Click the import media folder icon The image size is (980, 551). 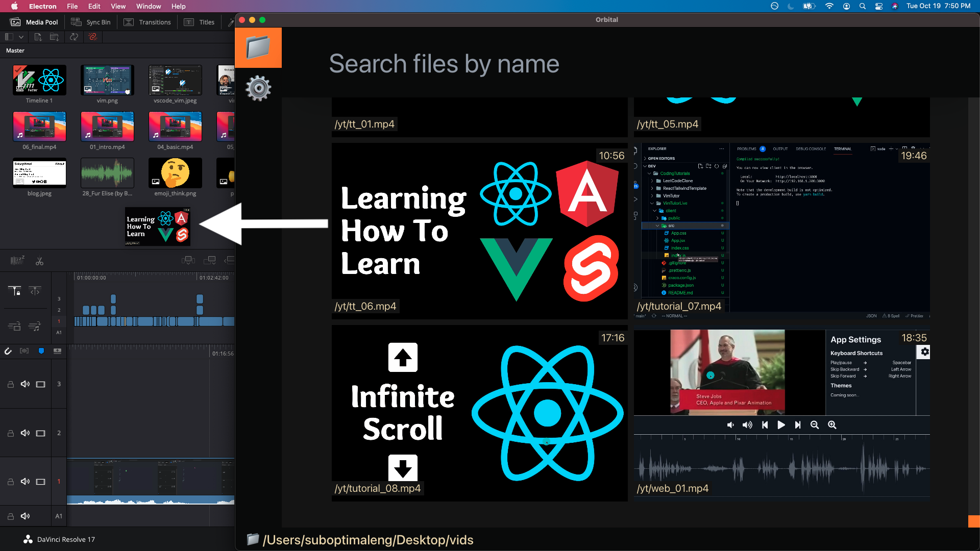(x=54, y=37)
